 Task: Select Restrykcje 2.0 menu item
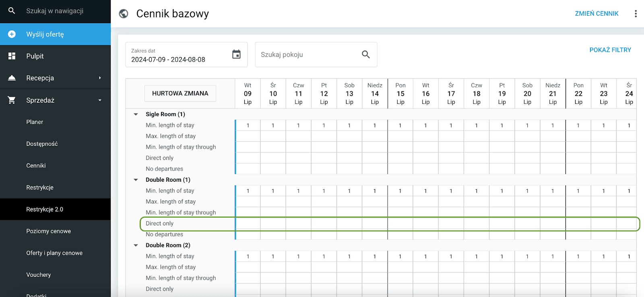[56, 209]
